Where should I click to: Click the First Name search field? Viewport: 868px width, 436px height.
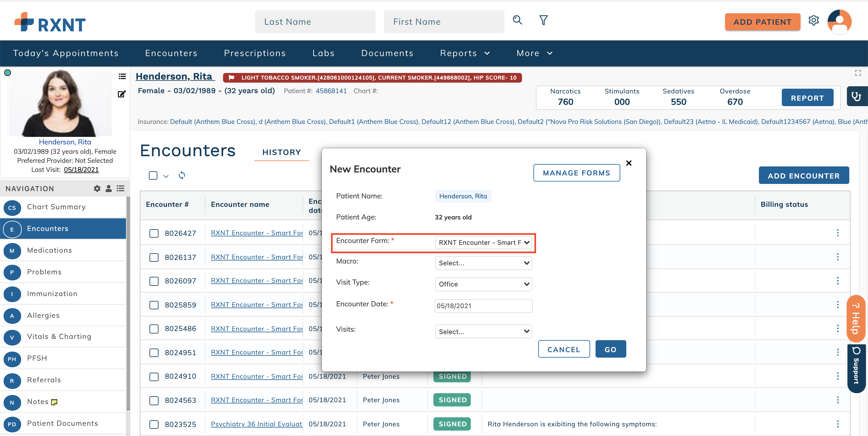pyautogui.click(x=444, y=22)
